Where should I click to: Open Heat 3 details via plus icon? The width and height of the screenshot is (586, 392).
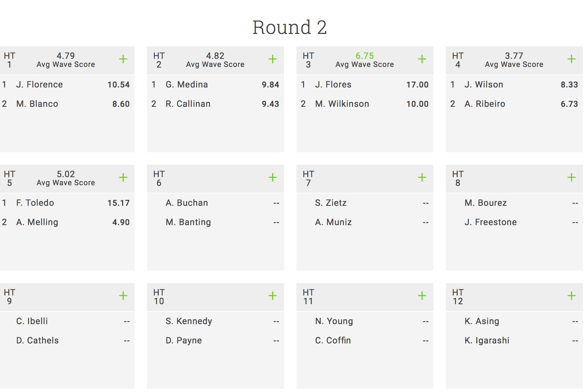coord(422,59)
